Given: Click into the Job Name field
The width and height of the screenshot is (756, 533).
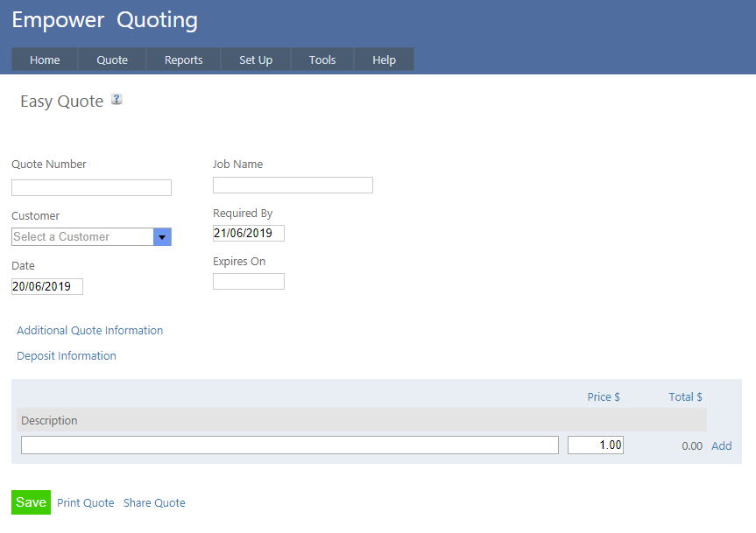Looking at the screenshot, I should tap(293, 186).
